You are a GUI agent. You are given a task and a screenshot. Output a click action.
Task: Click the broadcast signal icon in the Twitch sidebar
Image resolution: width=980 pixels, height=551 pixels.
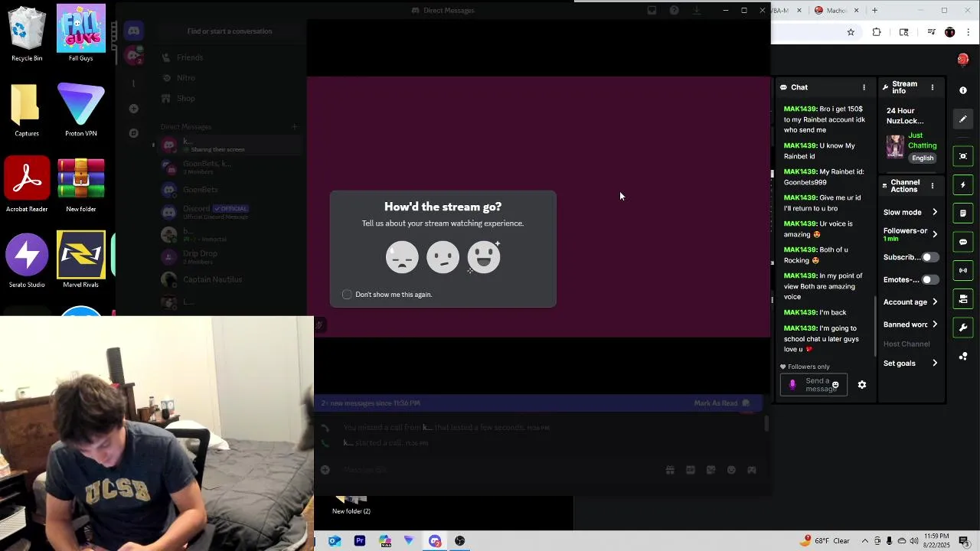pos(963,270)
